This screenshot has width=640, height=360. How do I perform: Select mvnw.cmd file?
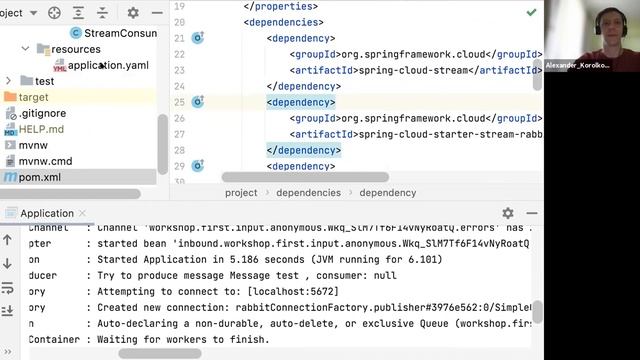tap(38, 161)
